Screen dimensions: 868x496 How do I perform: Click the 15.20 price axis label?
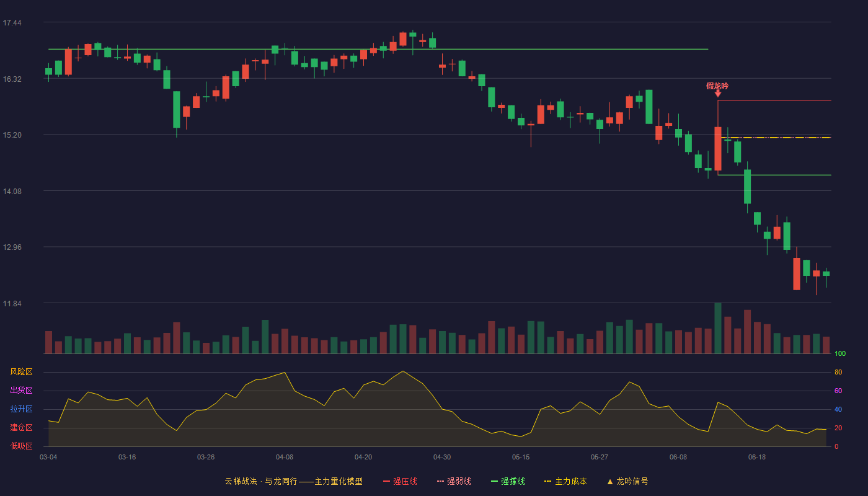(x=12, y=135)
